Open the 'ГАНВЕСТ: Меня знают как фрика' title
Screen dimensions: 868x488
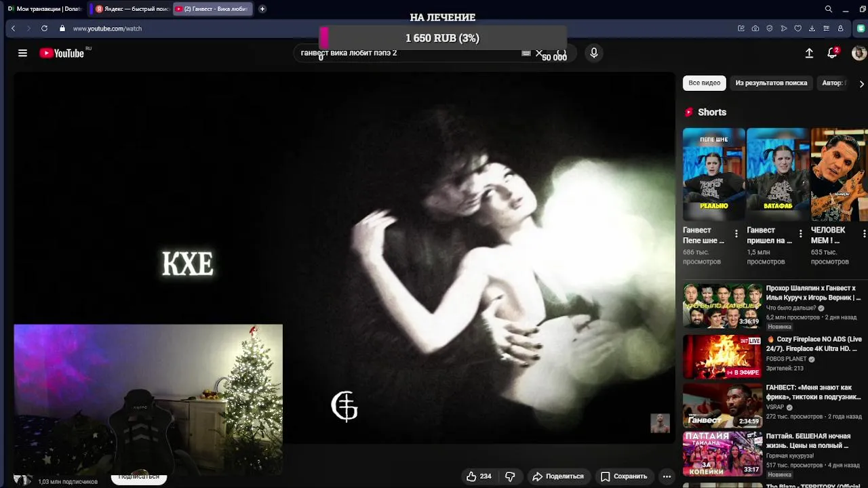pos(814,392)
